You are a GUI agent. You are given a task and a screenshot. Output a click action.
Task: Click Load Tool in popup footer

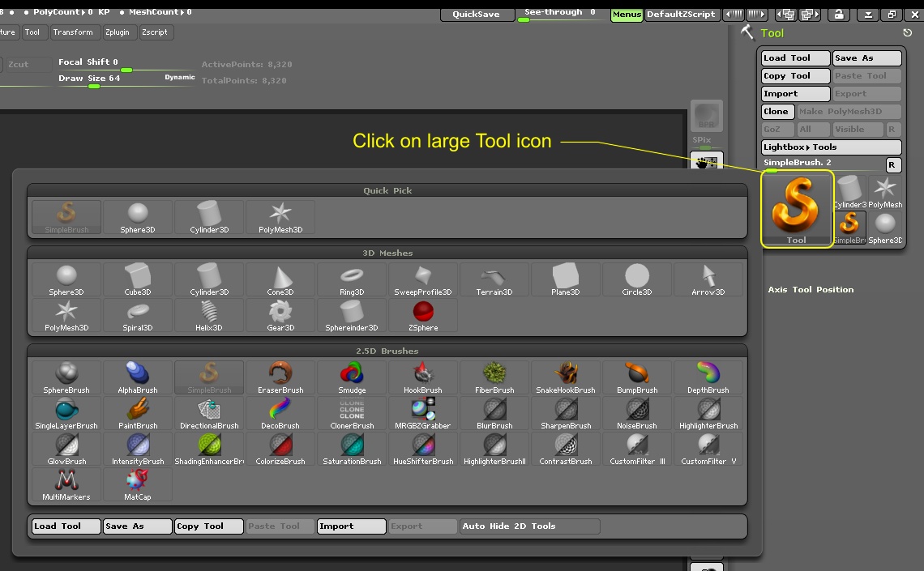click(x=66, y=526)
